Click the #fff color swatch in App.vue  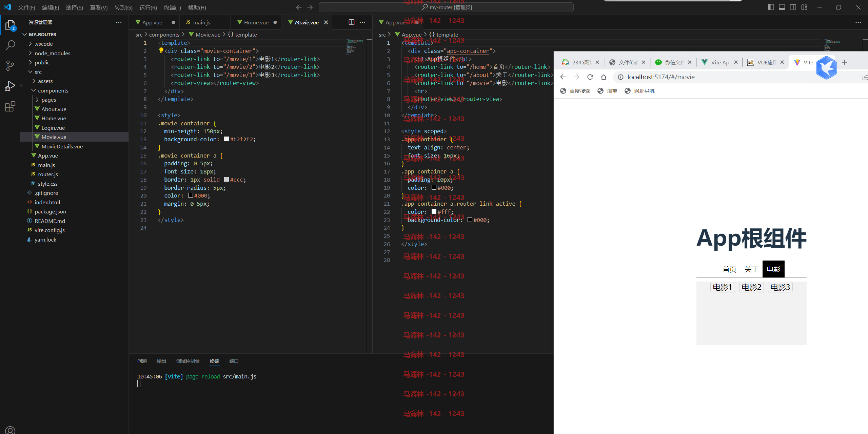434,212
